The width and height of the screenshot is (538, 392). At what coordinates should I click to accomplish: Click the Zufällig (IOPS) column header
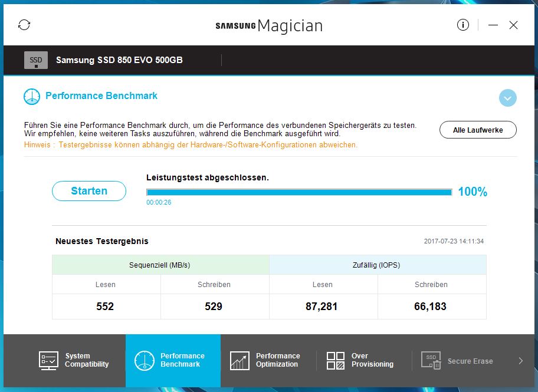pos(378,265)
